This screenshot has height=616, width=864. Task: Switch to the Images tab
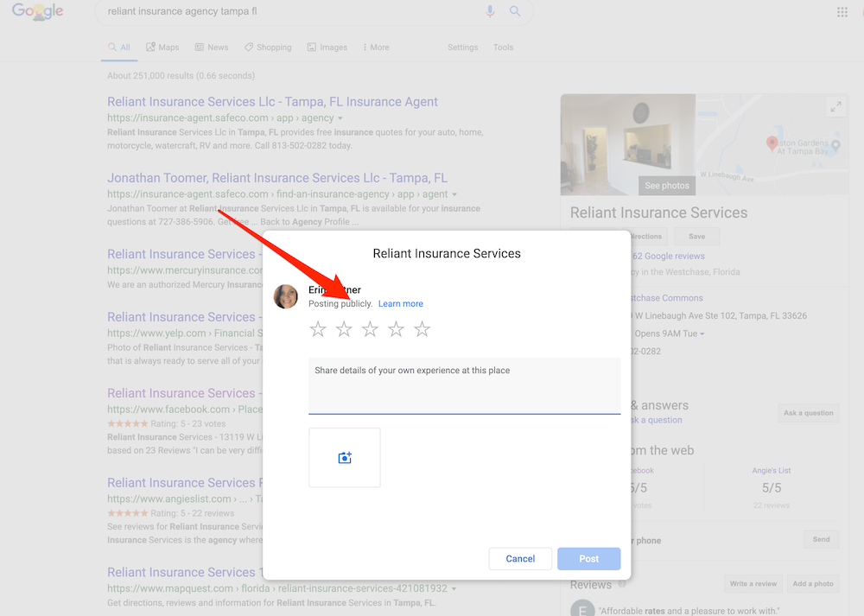click(x=327, y=48)
